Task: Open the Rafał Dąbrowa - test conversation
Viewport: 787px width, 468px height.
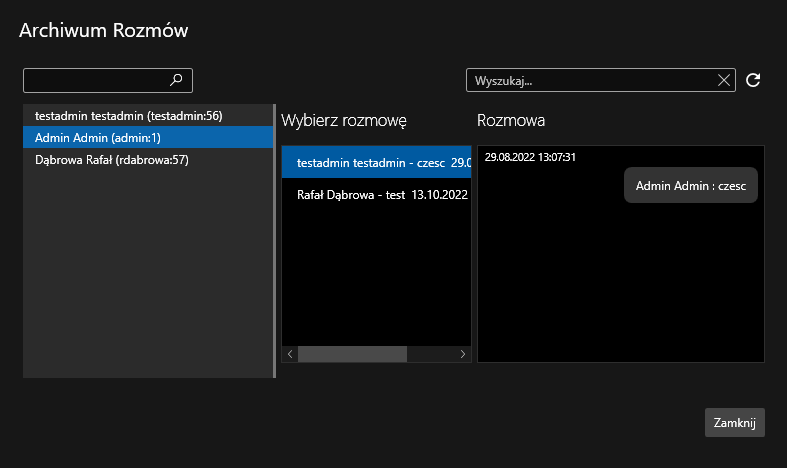Action: (x=376, y=194)
